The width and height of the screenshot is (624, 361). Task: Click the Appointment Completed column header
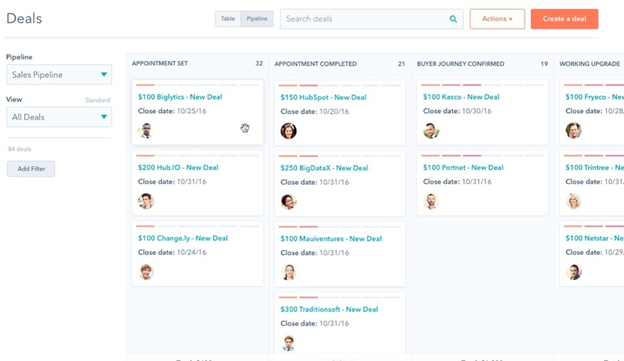(x=316, y=64)
